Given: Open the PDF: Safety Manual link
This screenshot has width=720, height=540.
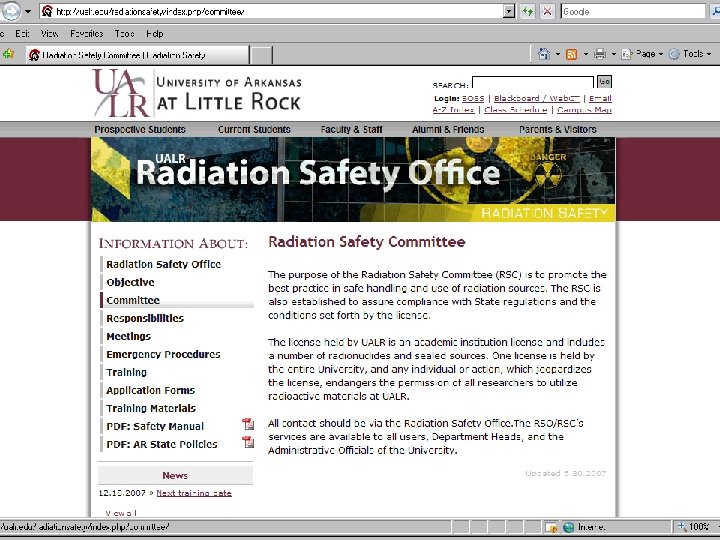Looking at the screenshot, I should [155, 426].
